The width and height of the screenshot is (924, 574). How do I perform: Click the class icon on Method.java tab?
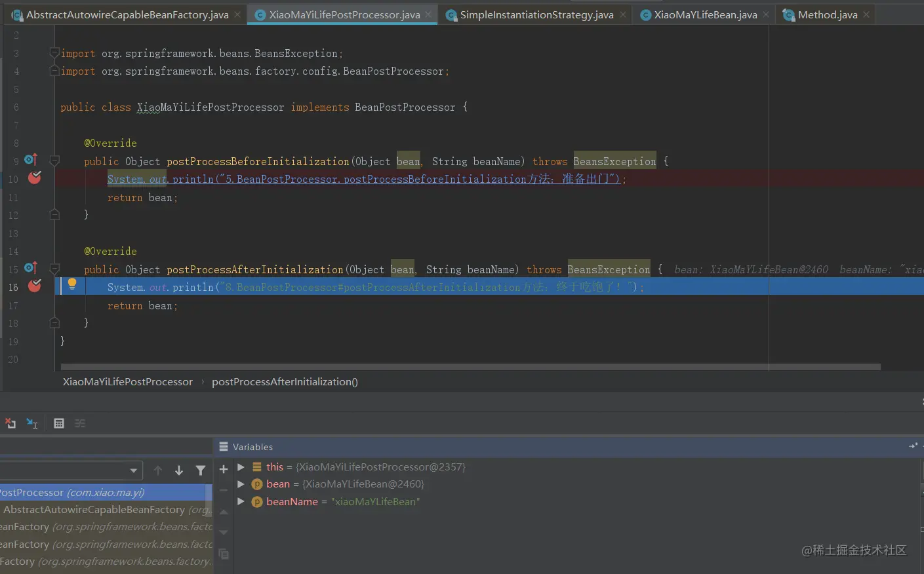tap(789, 15)
